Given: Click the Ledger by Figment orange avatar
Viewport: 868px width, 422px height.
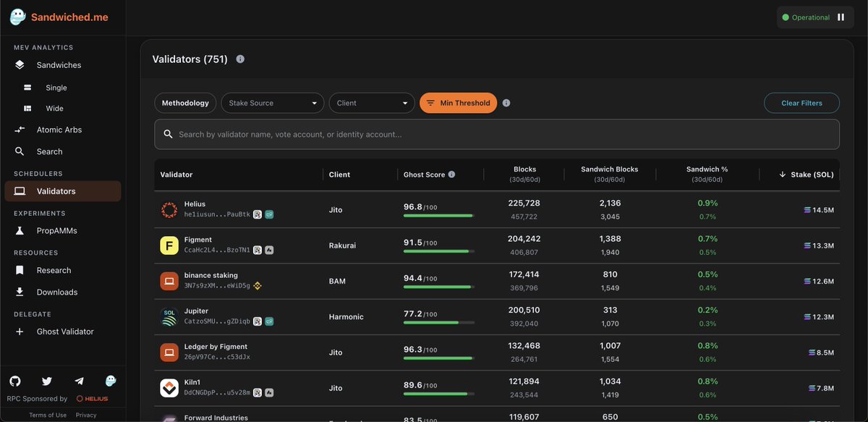Looking at the screenshot, I should (169, 353).
